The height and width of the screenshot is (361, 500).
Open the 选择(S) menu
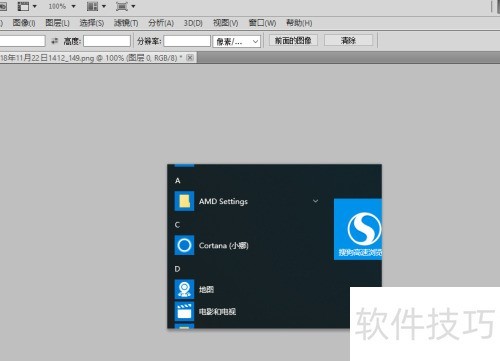[92, 23]
